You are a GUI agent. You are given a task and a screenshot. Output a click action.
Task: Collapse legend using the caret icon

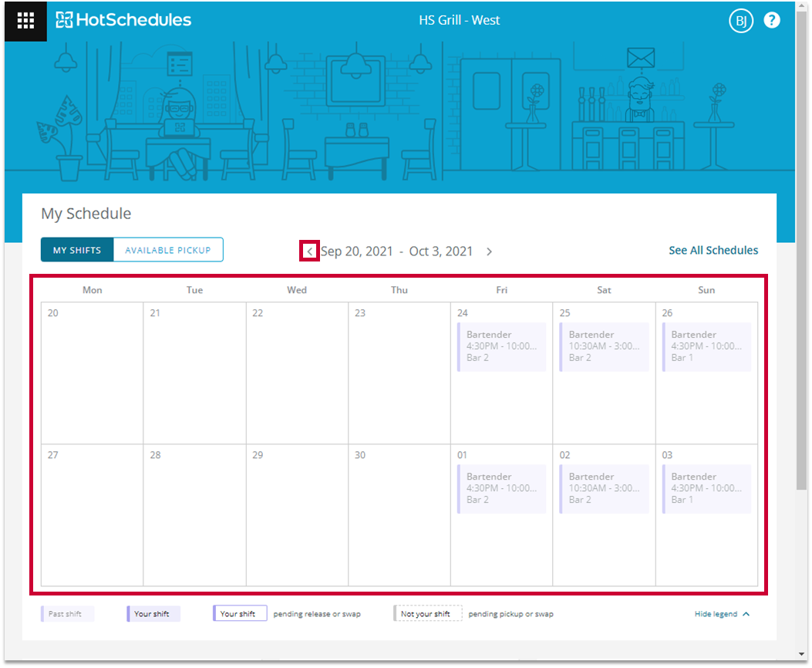pyautogui.click(x=746, y=614)
